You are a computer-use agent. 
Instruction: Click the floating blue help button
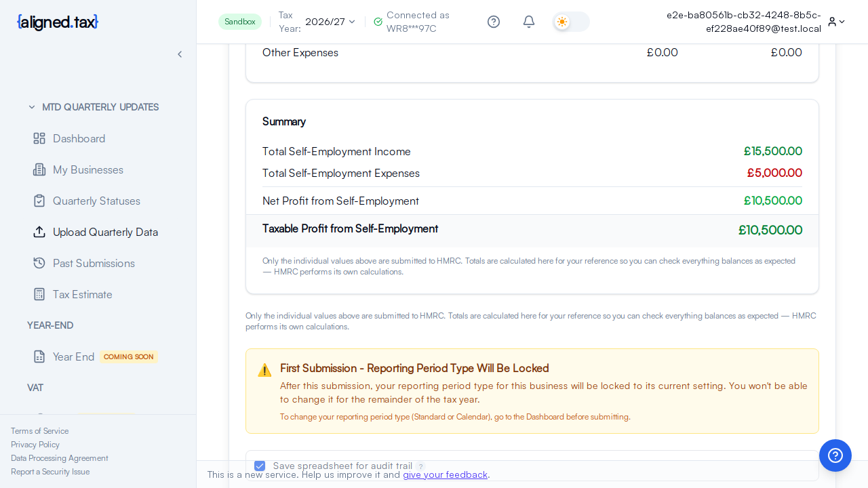tap(835, 455)
